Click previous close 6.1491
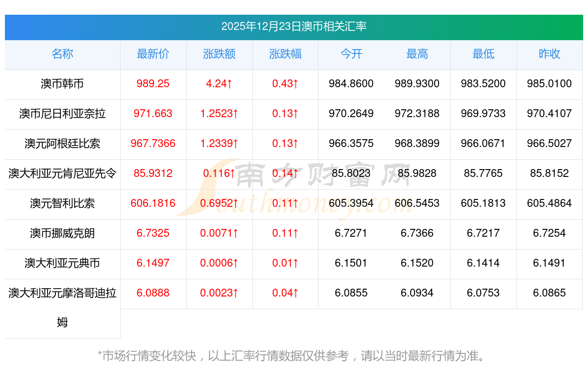Screen dimensions: 588x371 [x=549, y=263]
